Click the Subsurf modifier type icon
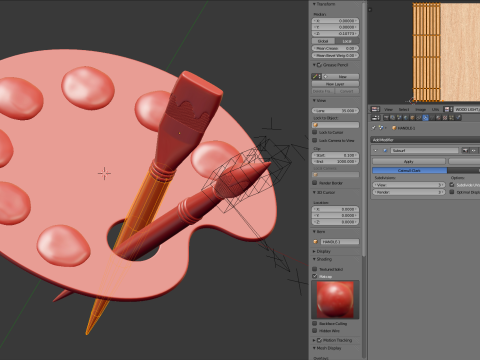Viewport: 480px width, 360px height. point(385,150)
